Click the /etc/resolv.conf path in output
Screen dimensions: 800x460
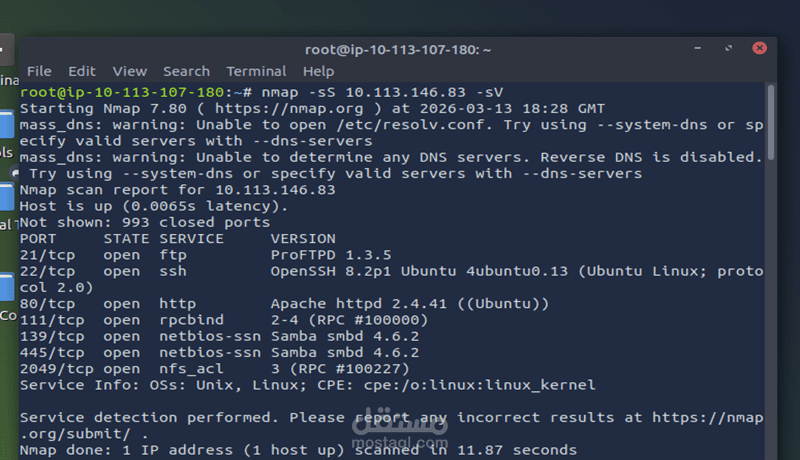tap(411, 125)
